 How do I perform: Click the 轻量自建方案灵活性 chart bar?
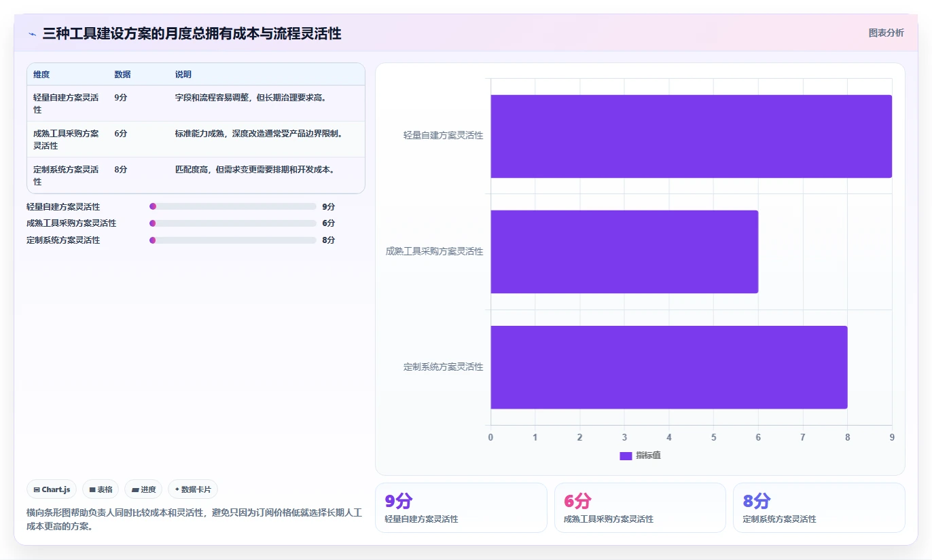click(x=691, y=136)
